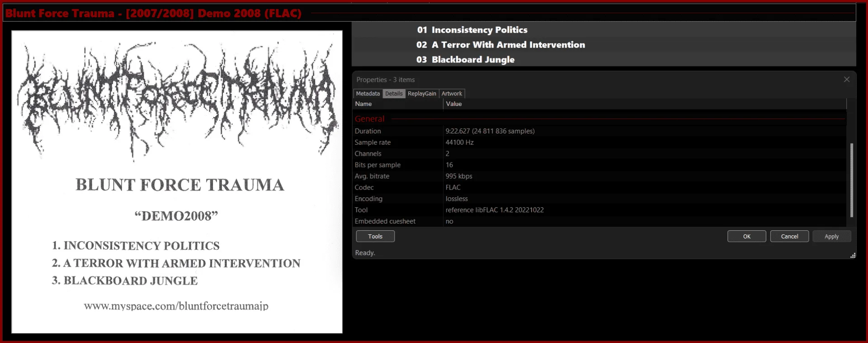Screen dimensions: 868x343
Task: Select the Codec row
Action: pos(599,188)
